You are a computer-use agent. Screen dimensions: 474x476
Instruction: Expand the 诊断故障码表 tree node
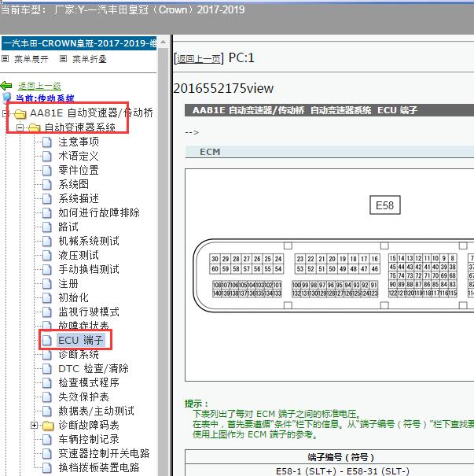[35, 426]
